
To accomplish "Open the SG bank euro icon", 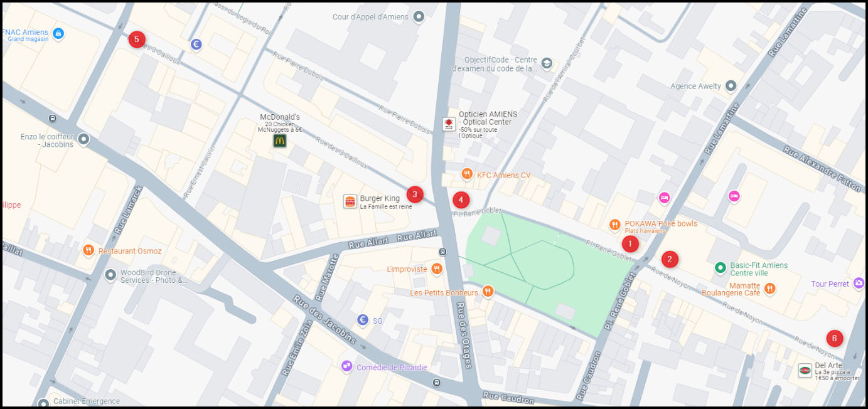I will [362, 320].
